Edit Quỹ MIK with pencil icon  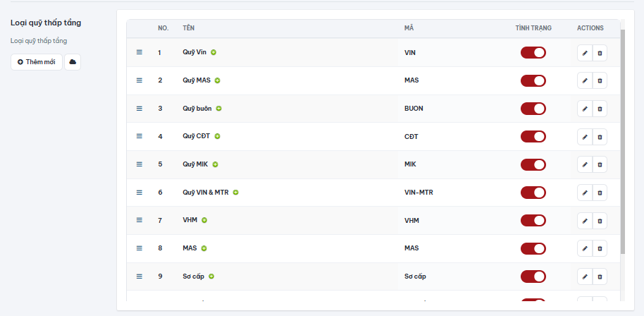pos(585,164)
